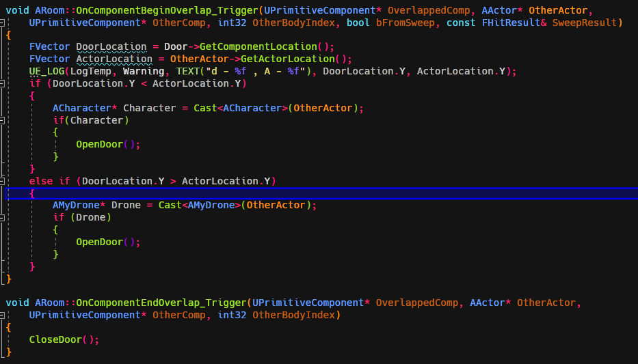
Task: Click the 'ACharacter*' type declaration
Action: (85, 108)
